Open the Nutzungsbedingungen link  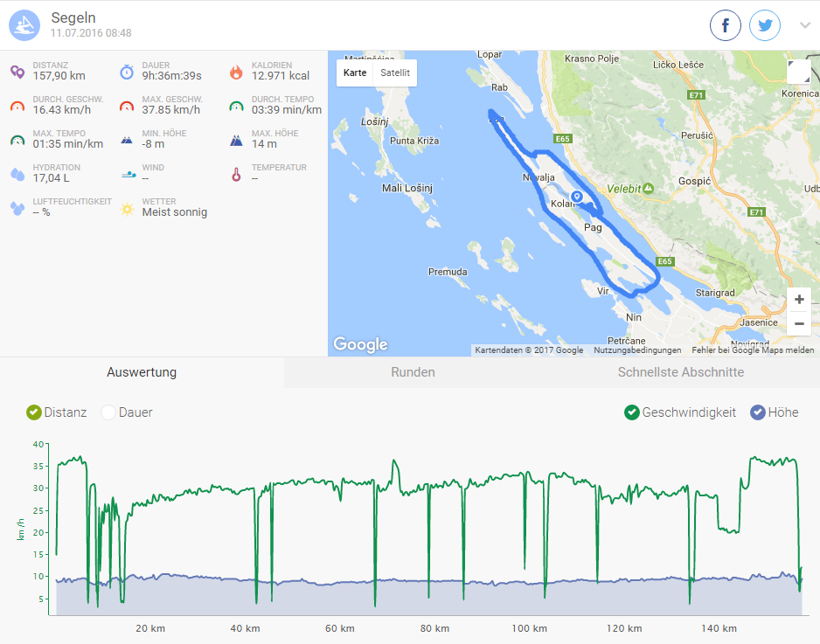[637, 350]
